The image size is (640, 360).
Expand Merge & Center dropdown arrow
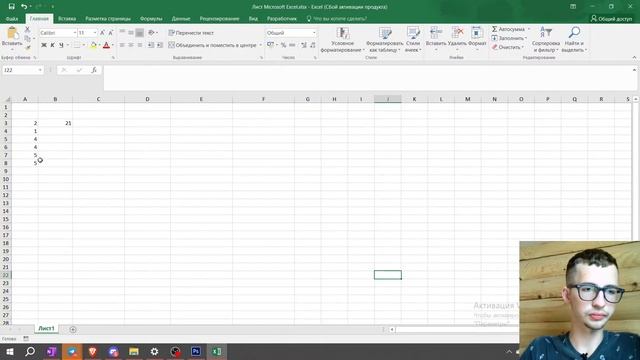point(260,45)
